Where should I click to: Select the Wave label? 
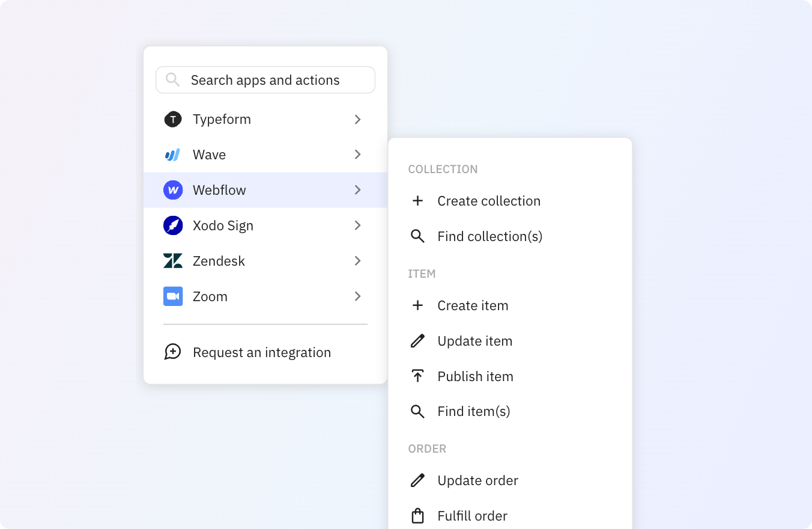[209, 154]
